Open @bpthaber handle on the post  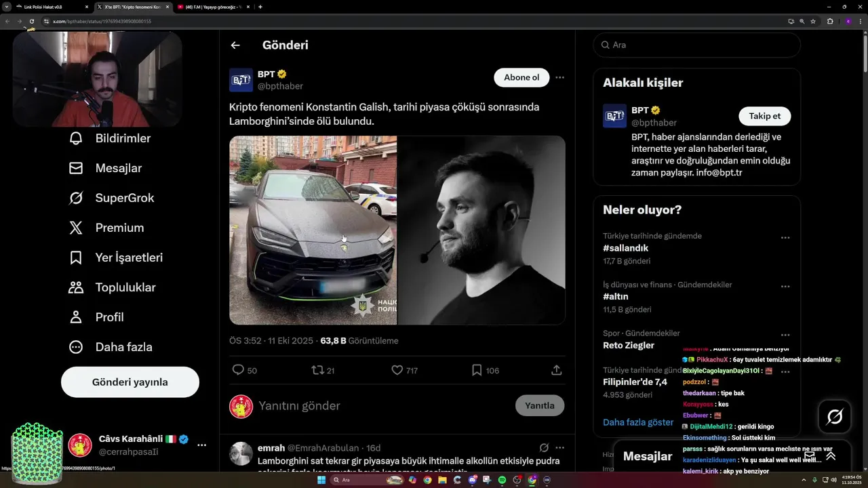(x=280, y=86)
